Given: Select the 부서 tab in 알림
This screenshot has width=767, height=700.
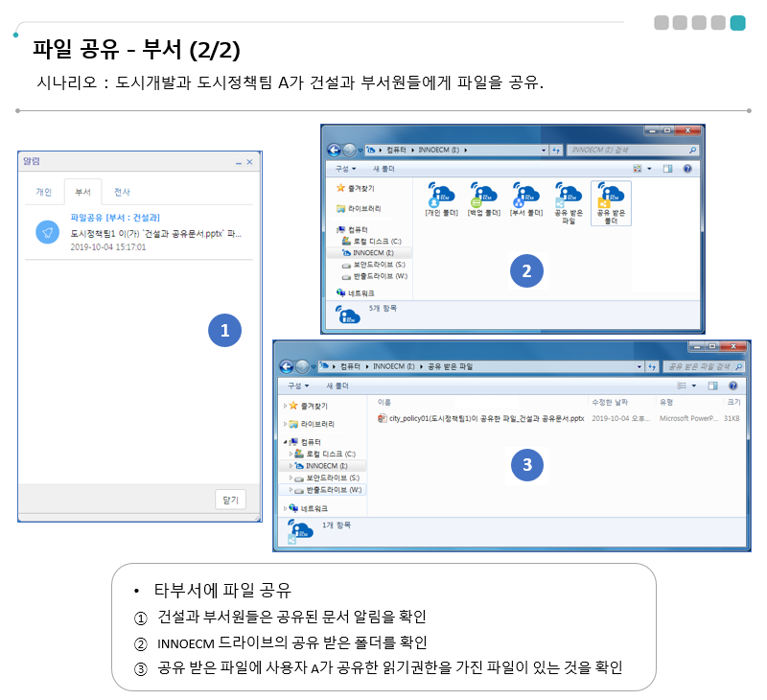Looking at the screenshot, I should (x=82, y=192).
